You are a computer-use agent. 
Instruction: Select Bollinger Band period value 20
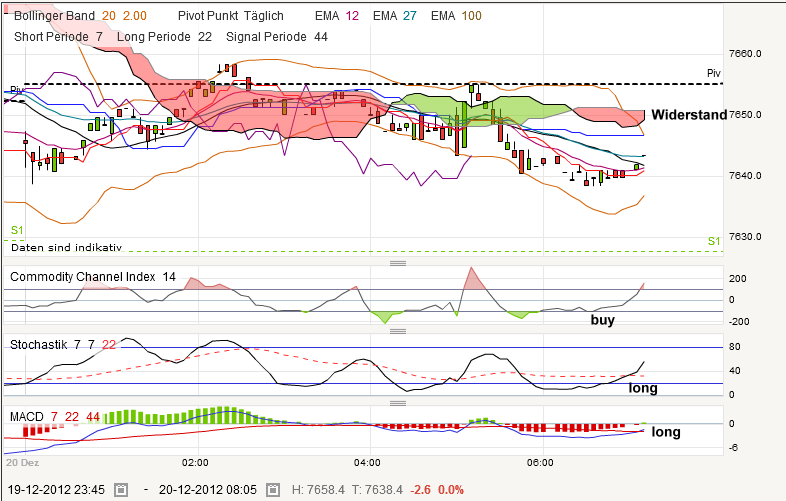109,16
